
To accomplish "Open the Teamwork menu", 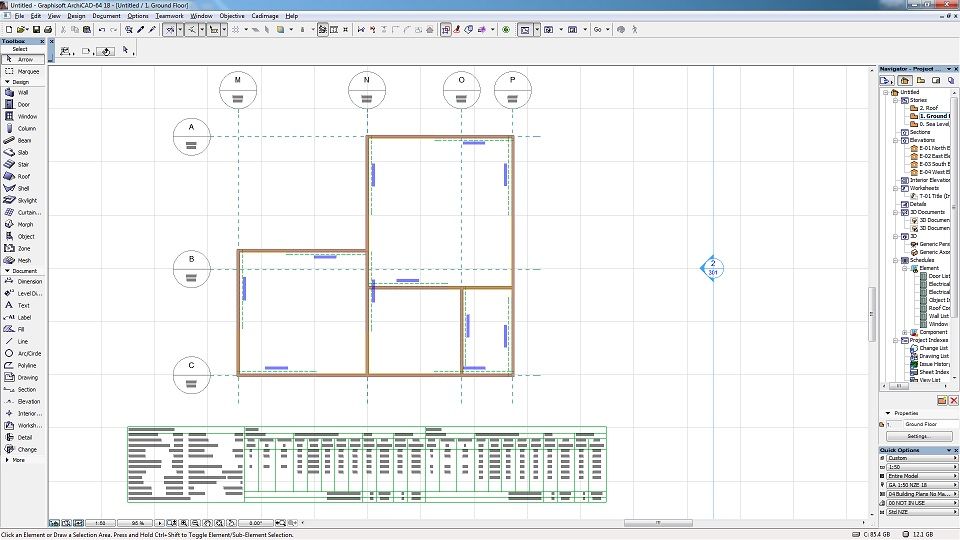I will tap(169, 16).
